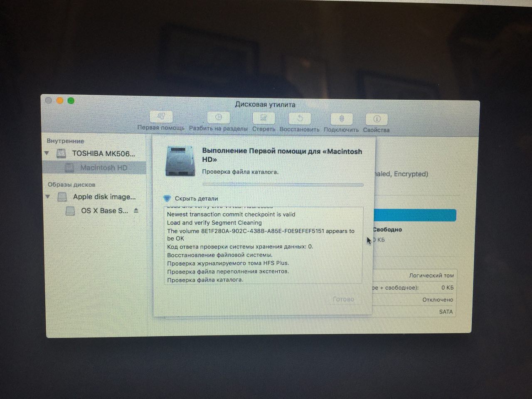Click the Mount (Подключить) toolbar icon
Screen dimensions: 532x399
pyautogui.click(x=341, y=119)
